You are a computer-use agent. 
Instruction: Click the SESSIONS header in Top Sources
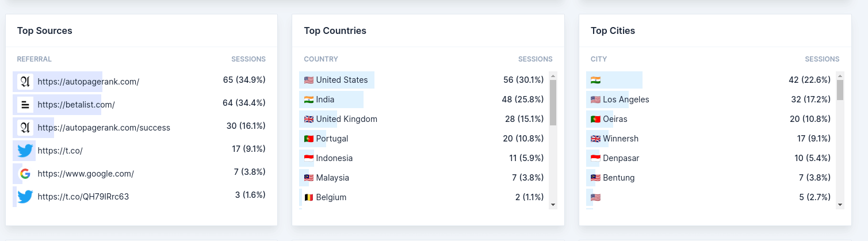click(248, 59)
